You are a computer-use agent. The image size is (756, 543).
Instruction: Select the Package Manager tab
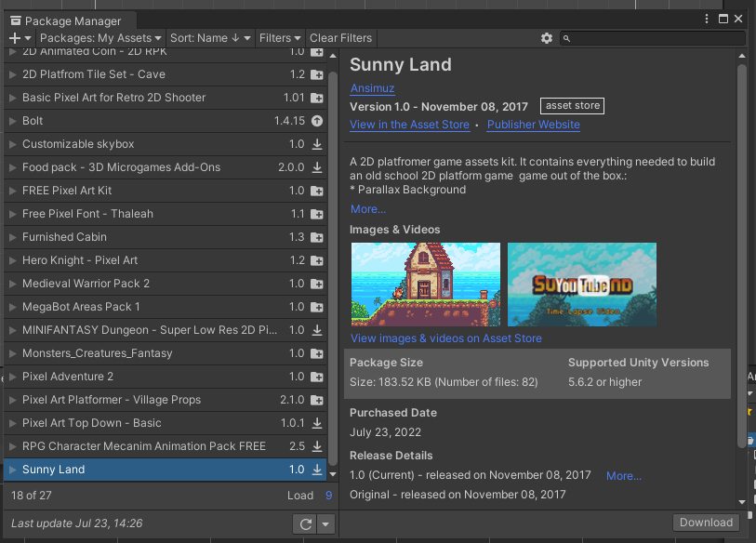click(71, 20)
